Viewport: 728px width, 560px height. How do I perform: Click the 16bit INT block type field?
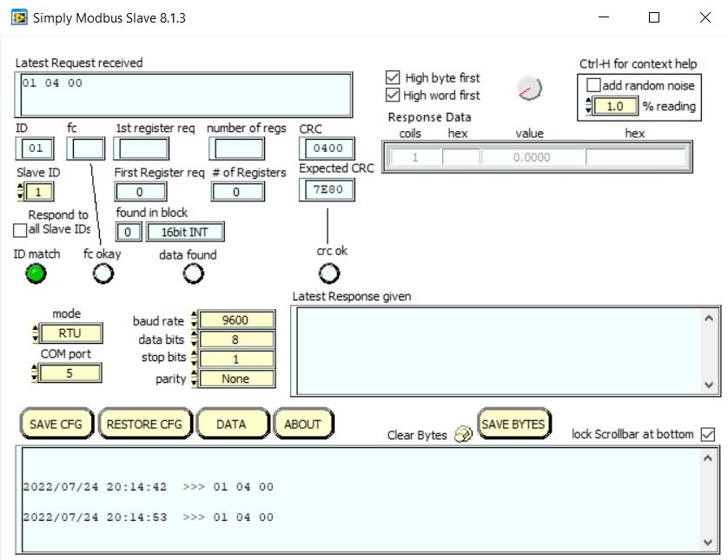[x=185, y=232]
